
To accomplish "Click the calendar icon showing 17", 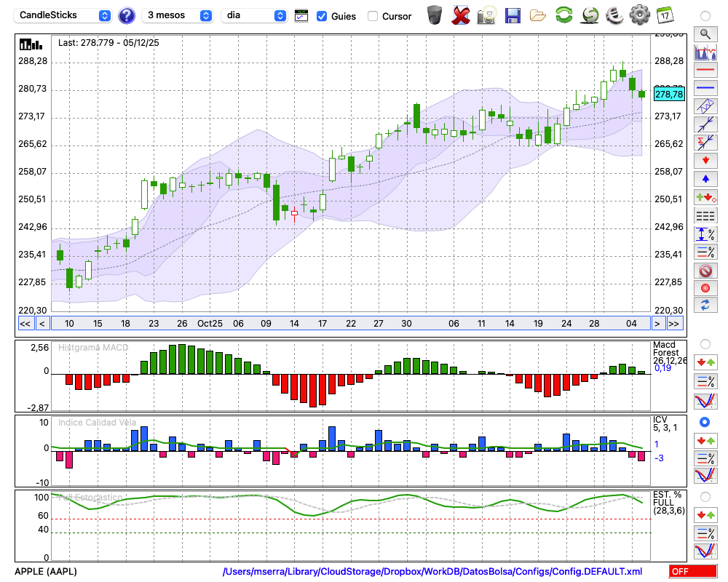I will 665,15.
